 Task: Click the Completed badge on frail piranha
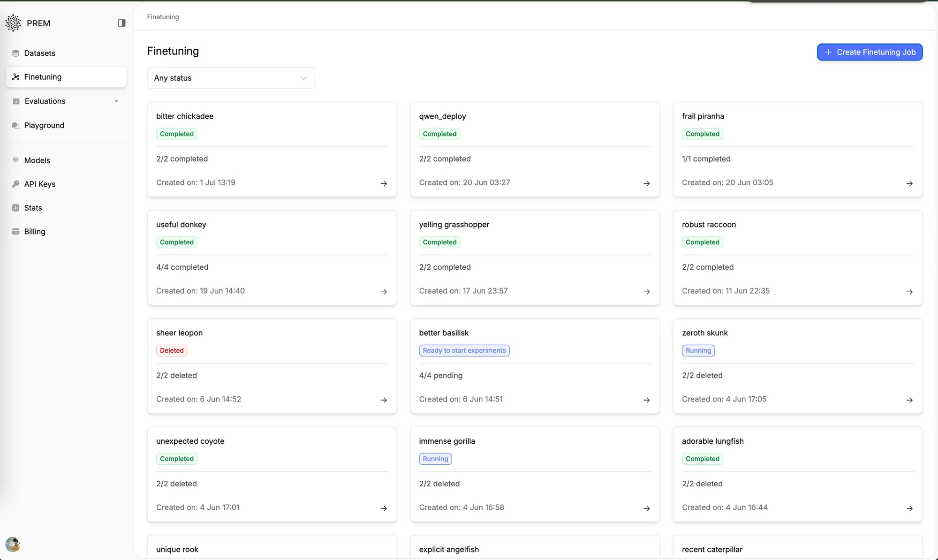(702, 134)
